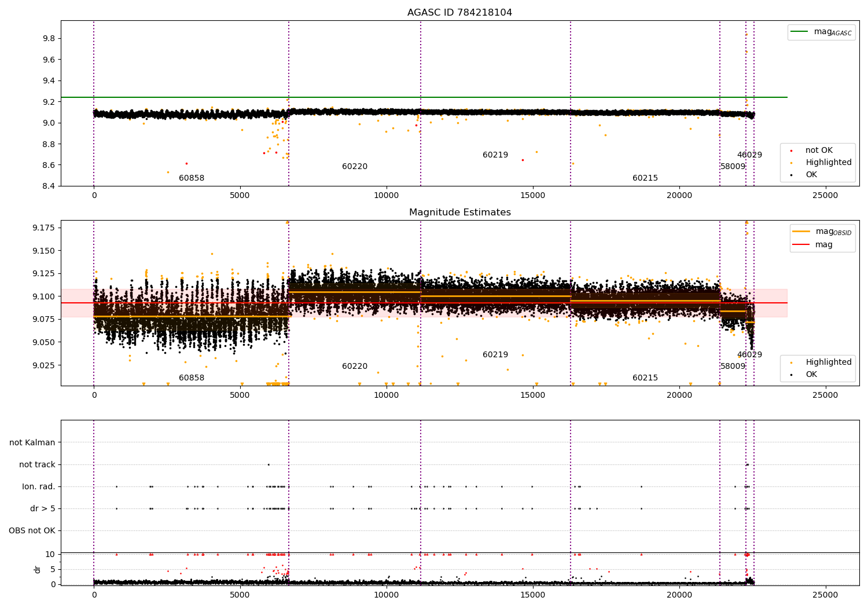Click the 9.025 y-axis tick label
This screenshot has height=608, width=868.
44,365
